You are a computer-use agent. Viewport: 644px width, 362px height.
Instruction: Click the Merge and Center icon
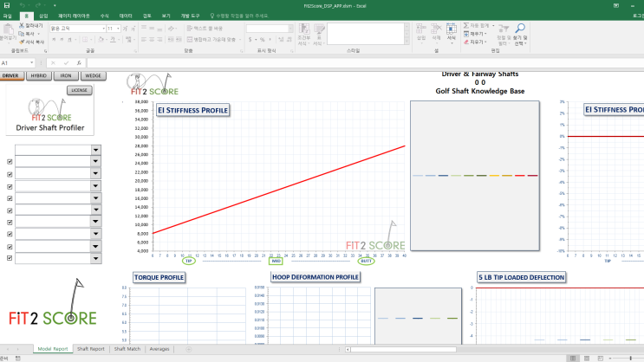pos(189,39)
